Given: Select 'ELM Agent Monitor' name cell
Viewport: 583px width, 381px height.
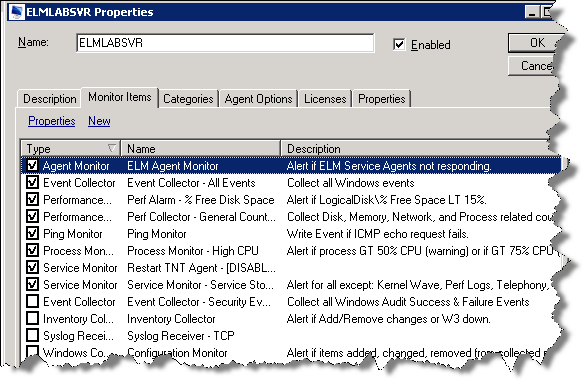Looking at the screenshot, I should (173, 166).
